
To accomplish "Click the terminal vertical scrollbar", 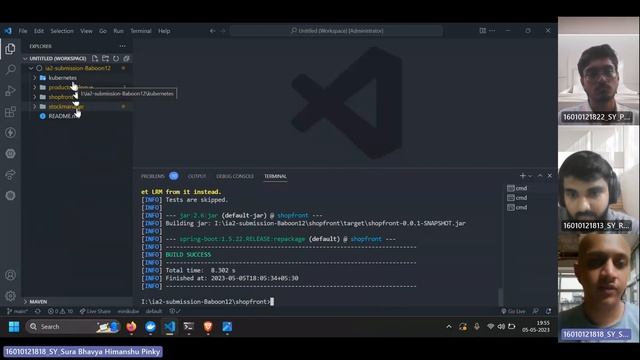I will pyautogui.click(x=500, y=296).
